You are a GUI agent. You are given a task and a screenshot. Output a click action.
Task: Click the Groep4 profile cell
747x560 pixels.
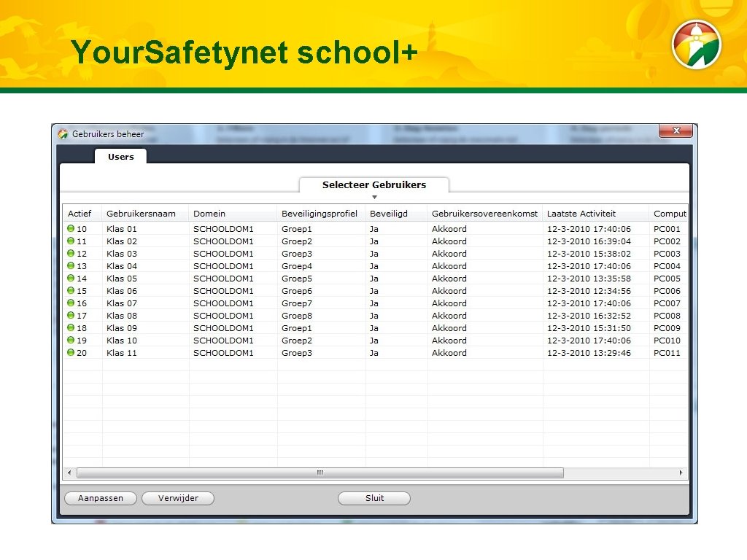point(297,266)
